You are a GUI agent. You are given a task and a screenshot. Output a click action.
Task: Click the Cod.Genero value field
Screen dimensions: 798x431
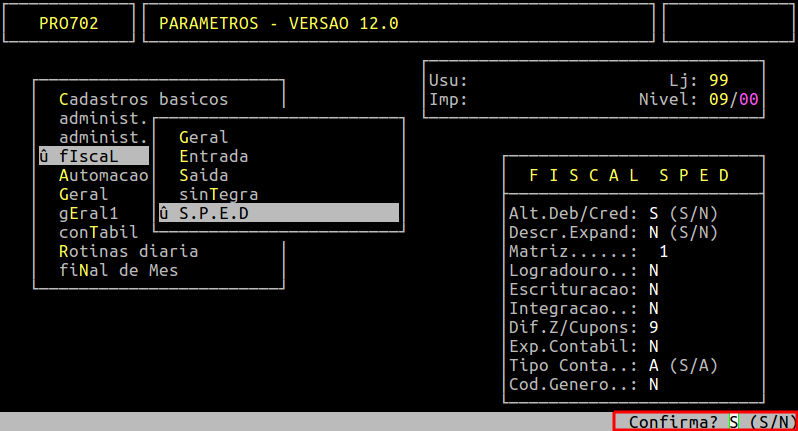(653, 384)
